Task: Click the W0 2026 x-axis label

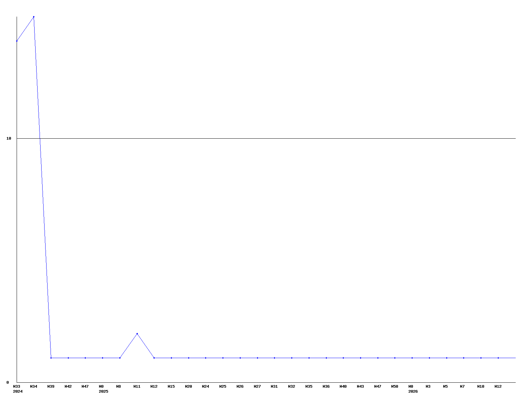Action: pyautogui.click(x=413, y=389)
